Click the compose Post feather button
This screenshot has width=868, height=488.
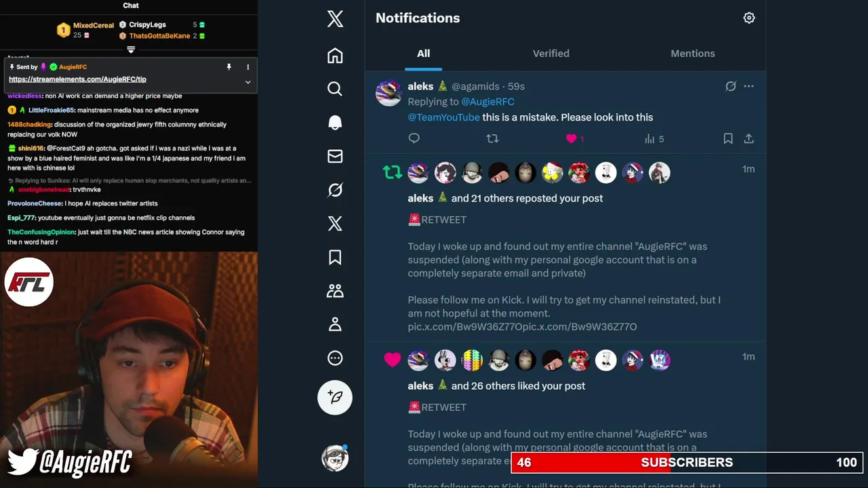[x=335, y=397]
